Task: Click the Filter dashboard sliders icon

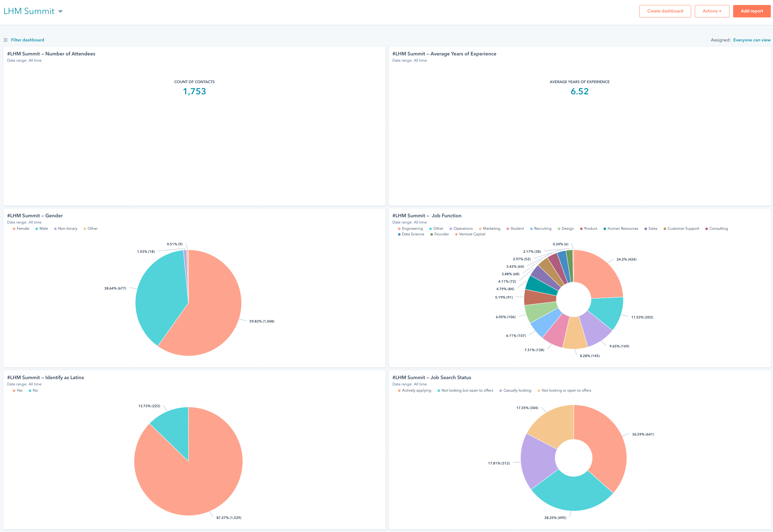Action: 6,40
